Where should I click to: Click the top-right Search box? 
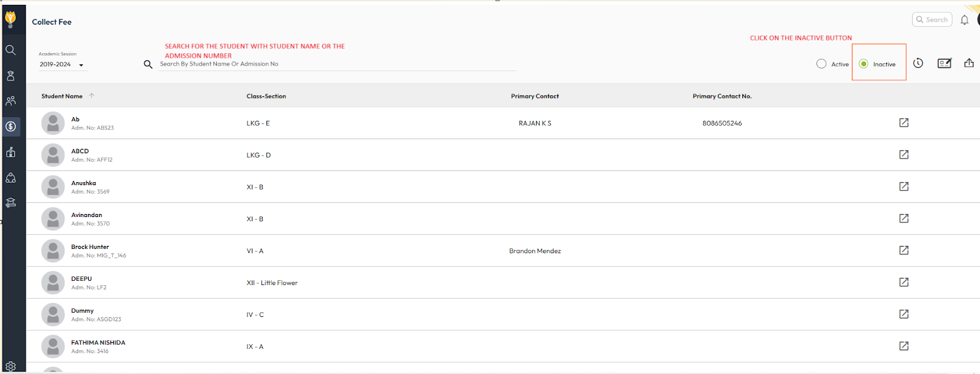(932, 20)
